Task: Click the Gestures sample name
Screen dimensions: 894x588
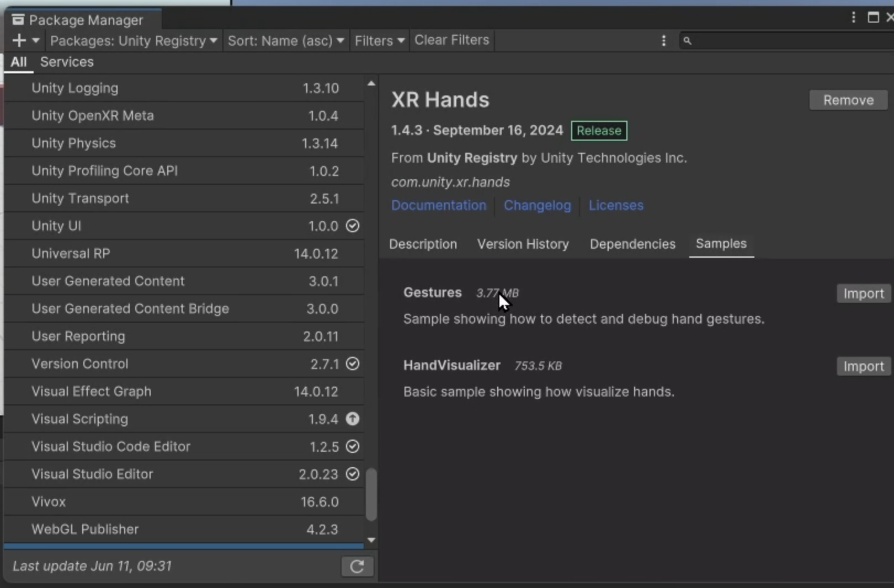Action: pyautogui.click(x=433, y=292)
